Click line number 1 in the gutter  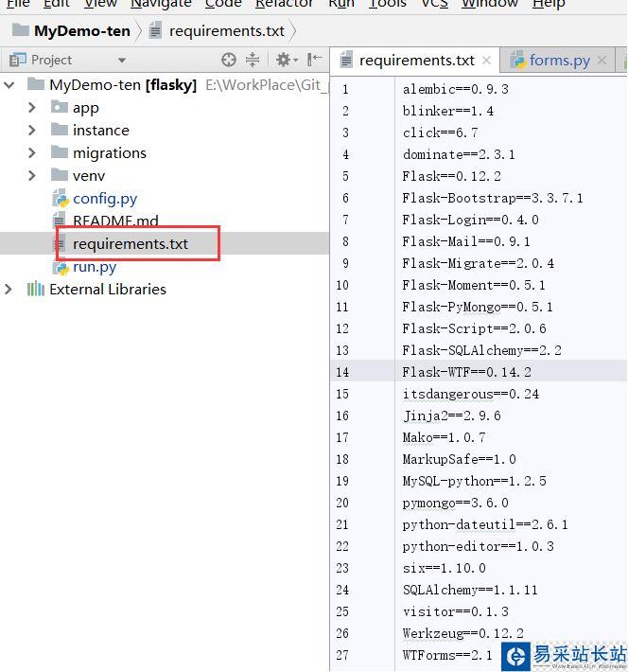point(345,90)
